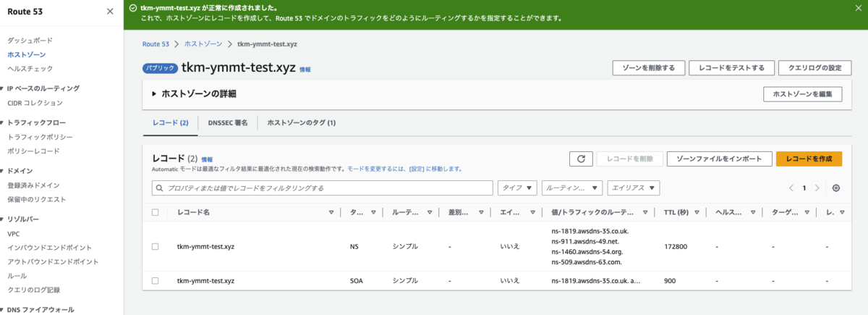Click クエリログの設定 button
Viewport: 868px width, 315px height.
coord(814,68)
